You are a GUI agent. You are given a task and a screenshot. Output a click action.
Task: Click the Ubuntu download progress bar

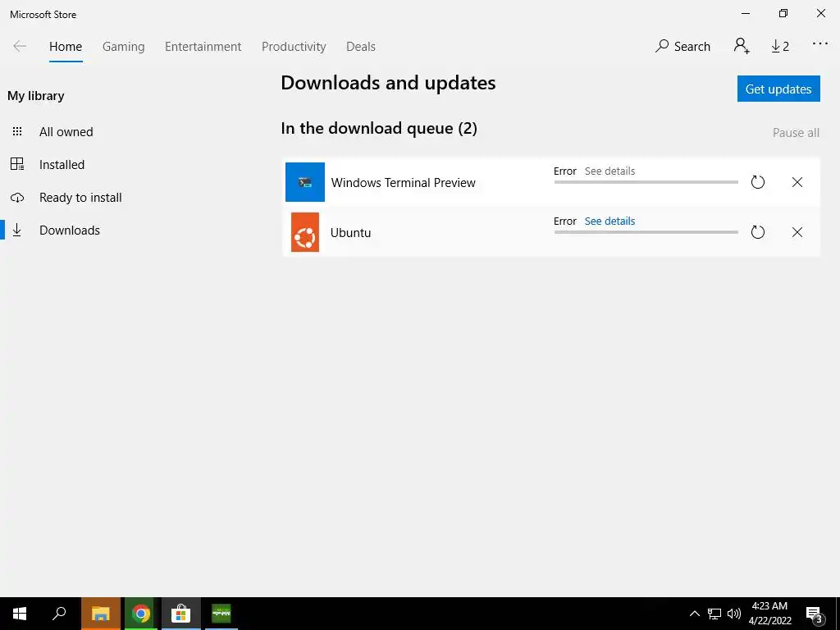point(646,232)
